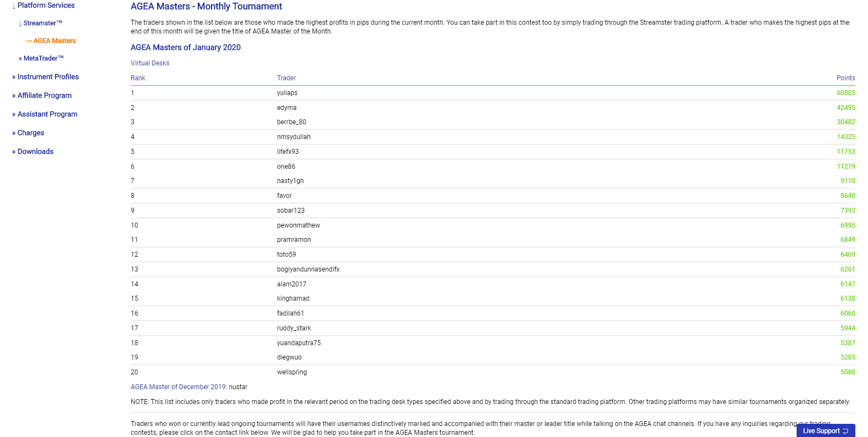868x437 pixels.
Task: Click the Trader column header
Action: [x=286, y=78]
